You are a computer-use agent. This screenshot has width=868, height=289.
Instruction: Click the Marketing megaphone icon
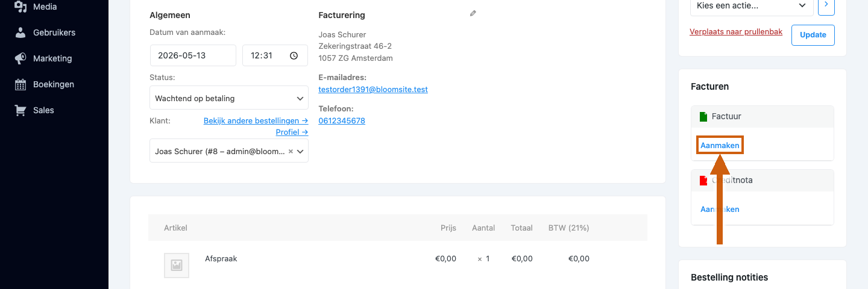[x=20, y=58]
